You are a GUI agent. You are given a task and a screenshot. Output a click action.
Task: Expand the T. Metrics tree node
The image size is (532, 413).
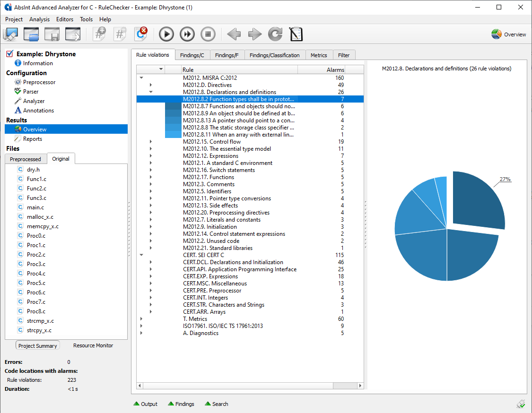pos(141,319)
